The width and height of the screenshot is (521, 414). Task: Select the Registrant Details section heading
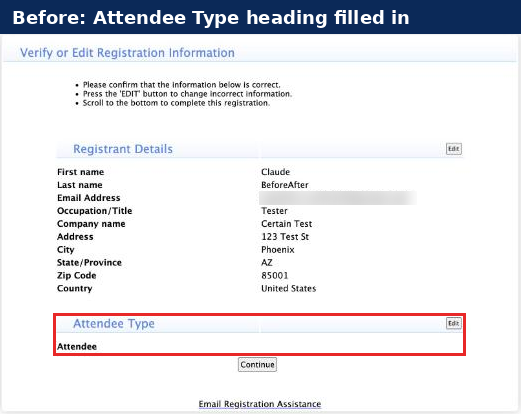(123, 149)
